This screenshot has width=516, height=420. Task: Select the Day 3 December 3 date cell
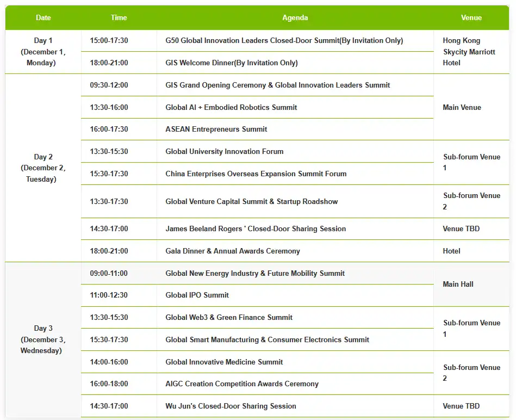click(43, 339)
